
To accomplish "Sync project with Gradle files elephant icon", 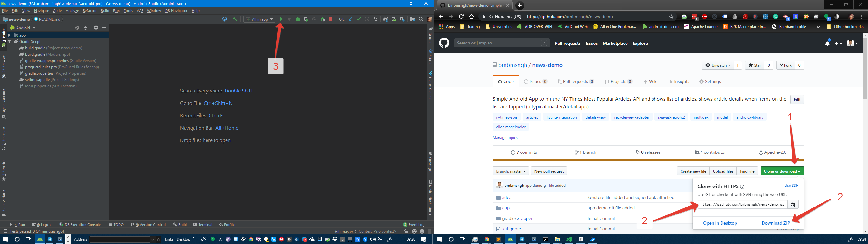I will (385, 19).
